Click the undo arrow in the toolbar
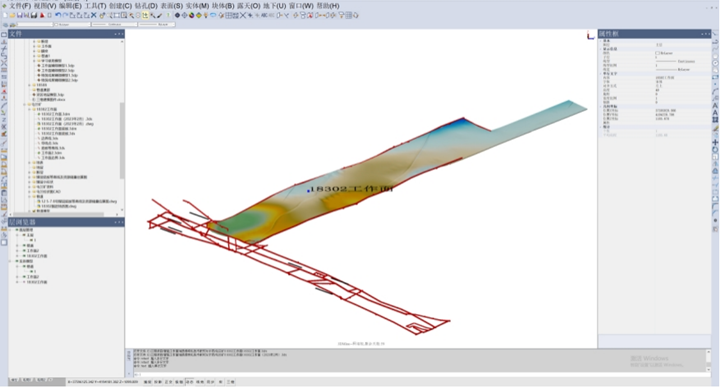Screen dimensions: 720x388 point(58,15)
